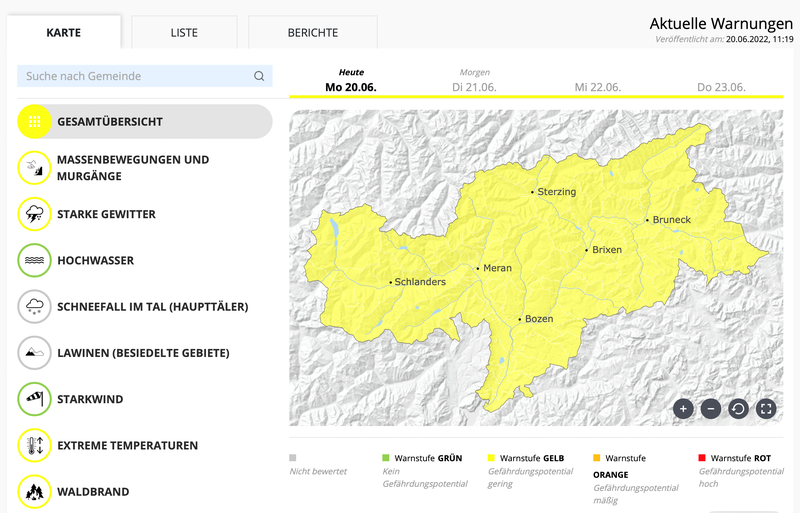Click the Starkwind windsock icon
Image resolution: width=800 pixels, height=513 pixels.
coord(34,399)
